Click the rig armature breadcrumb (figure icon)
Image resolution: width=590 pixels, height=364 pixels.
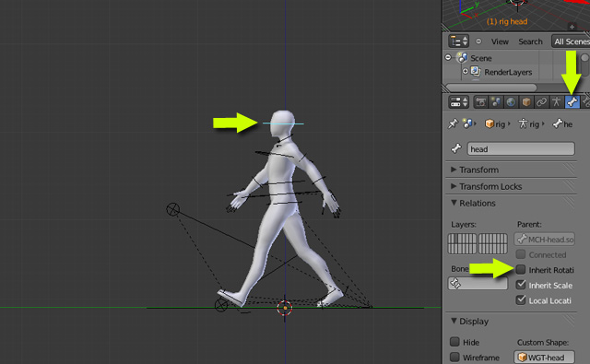point(529,123)
